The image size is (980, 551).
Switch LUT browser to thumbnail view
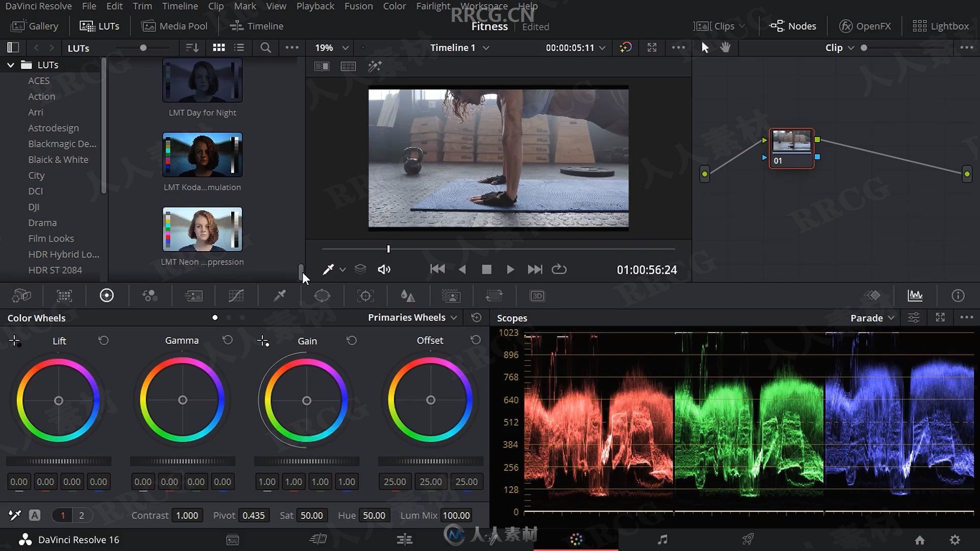(219, 47)
